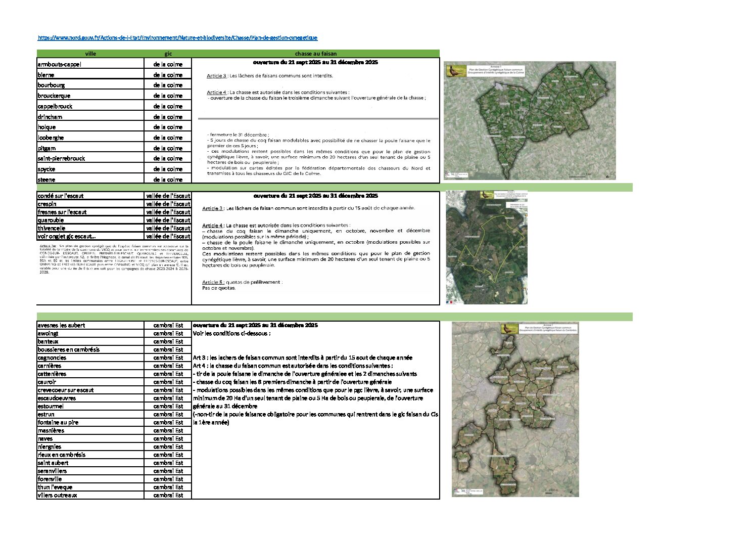Click green separator bar above Escaut section
This screenshot has width=756, height=535.
click(x=334, y=187)
